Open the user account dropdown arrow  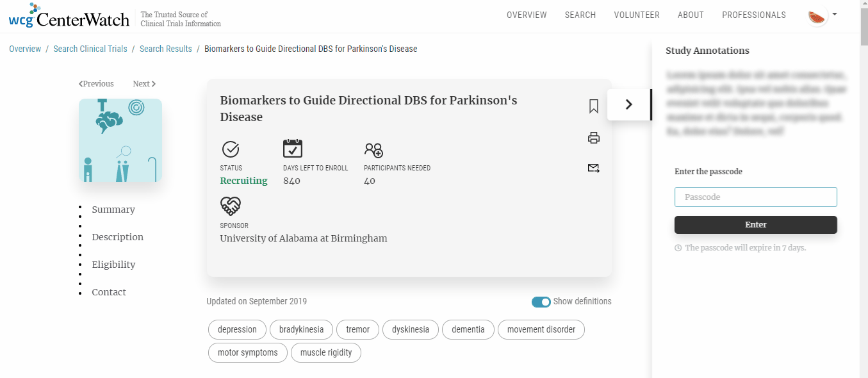pyautogui.click(x=835, y=13)
